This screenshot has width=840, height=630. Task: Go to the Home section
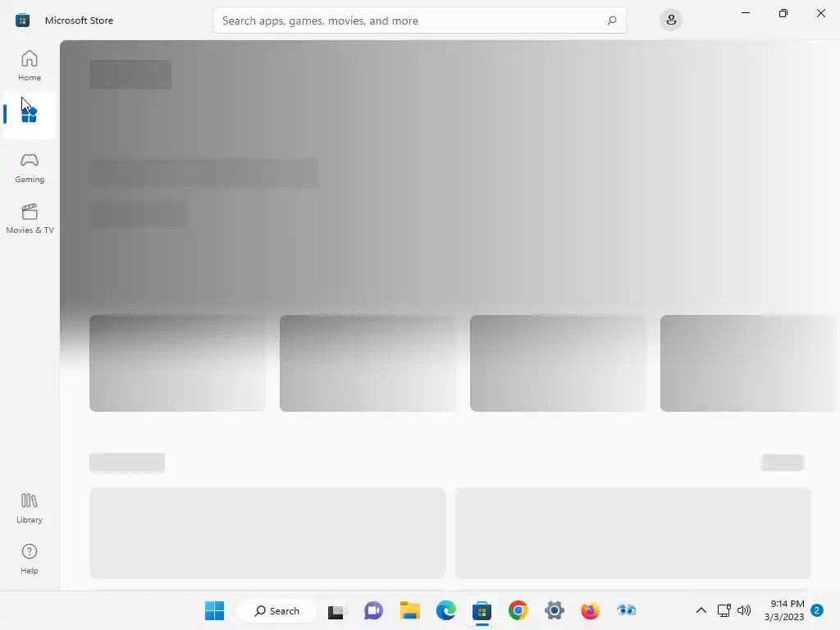tap(30, 66)
